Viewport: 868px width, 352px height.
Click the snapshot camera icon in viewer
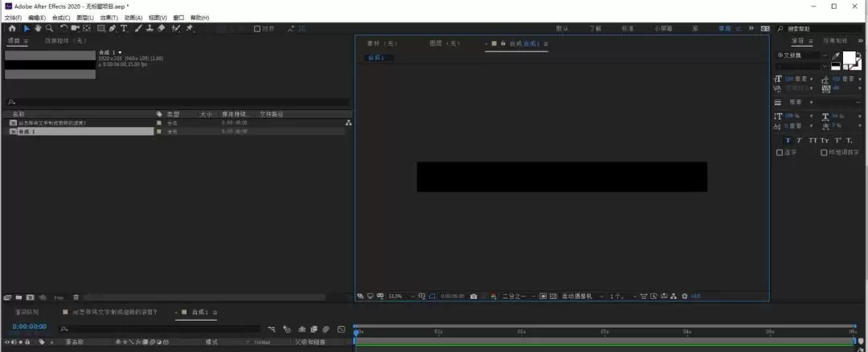point(474,296)
